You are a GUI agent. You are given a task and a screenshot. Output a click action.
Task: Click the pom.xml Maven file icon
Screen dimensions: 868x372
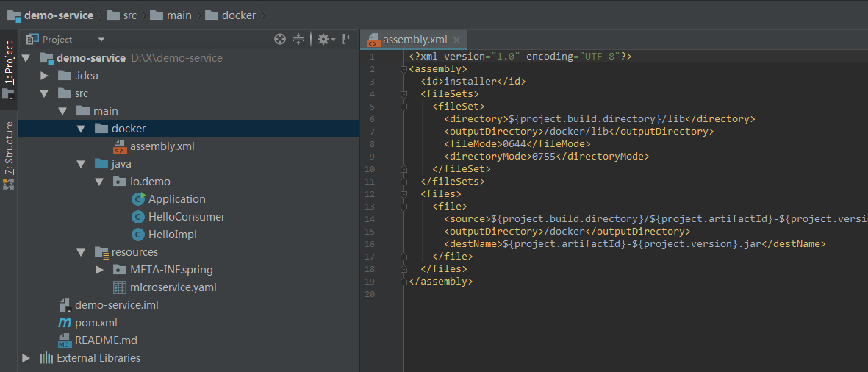[65, 323]
